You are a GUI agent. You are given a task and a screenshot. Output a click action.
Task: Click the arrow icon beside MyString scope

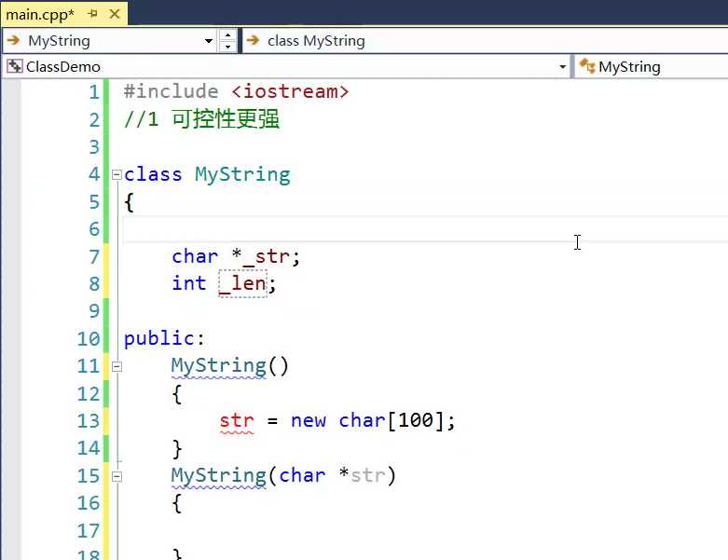(x=14, y=40)
